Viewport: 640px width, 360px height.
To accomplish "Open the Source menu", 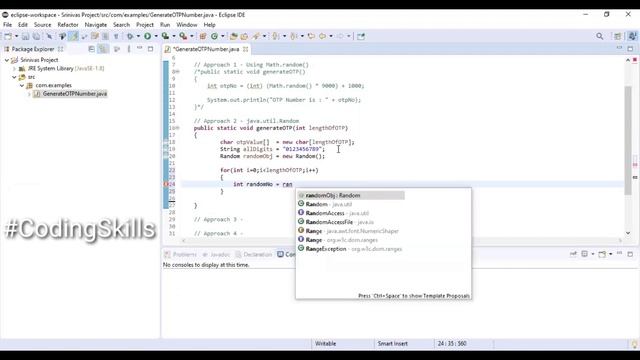I will coord(42,25).
